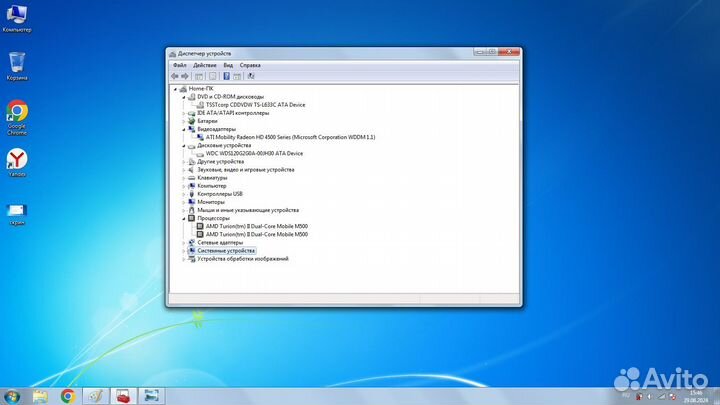
Task: Click the volume speaker tray icon
Action: (x=649, y=397)
